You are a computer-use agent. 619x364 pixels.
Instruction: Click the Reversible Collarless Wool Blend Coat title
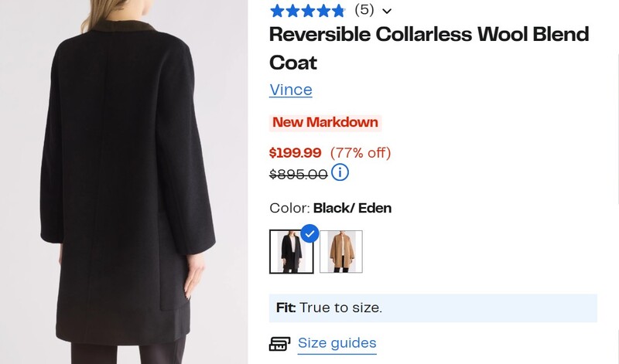tap(429, 47)
